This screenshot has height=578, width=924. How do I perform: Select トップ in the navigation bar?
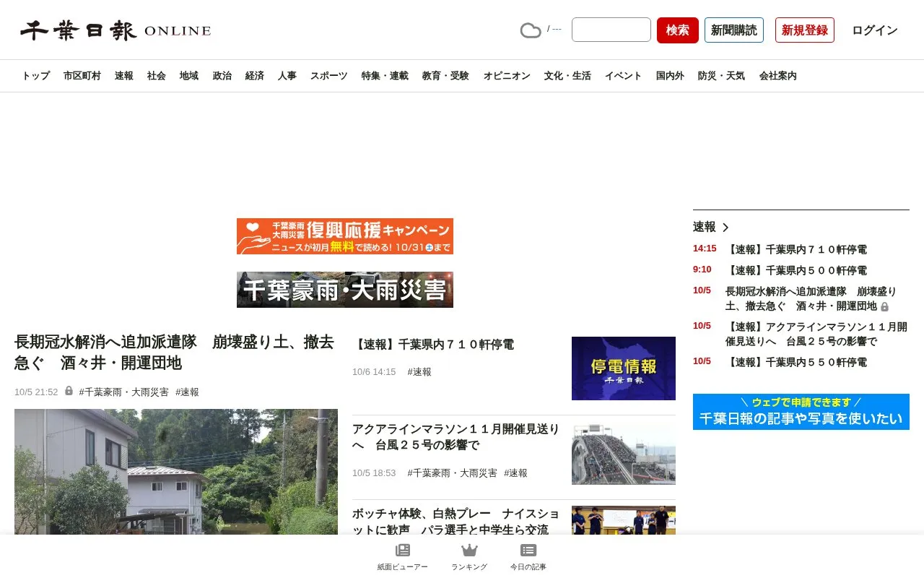click(35, 76)
